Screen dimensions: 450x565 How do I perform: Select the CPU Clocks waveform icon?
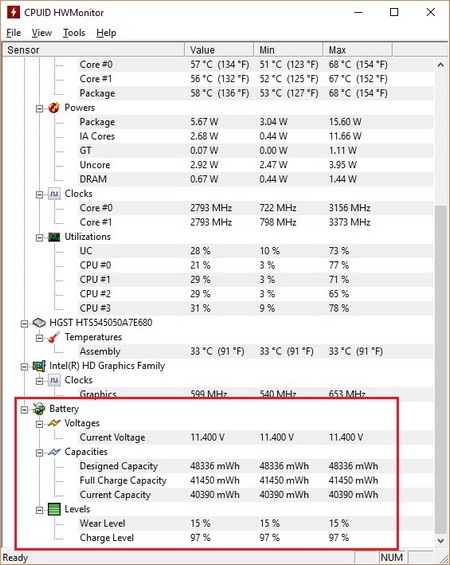54,194
